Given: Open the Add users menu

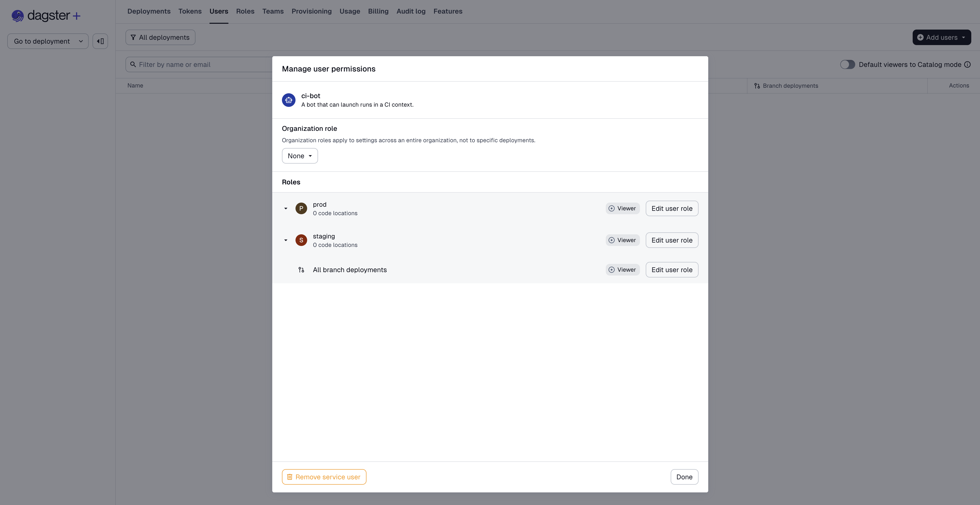Looking at the screenshot, I should [941, 37].
